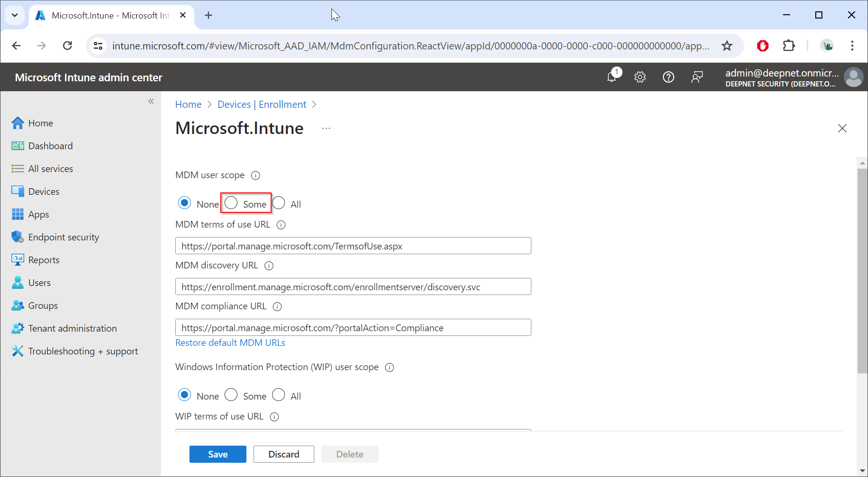Collapse the left navigation sidebar
The width and height of the screenshot is (868, 477).
[x=151, y=101]
